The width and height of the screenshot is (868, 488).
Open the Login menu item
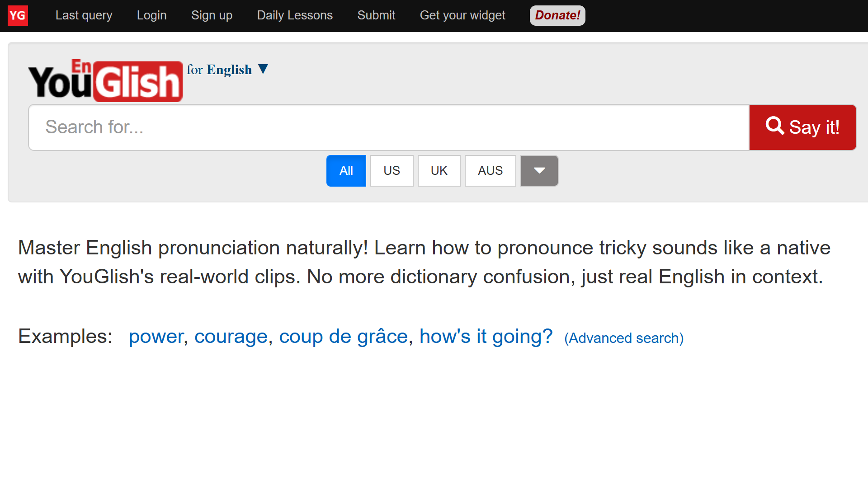click(152, 15)
